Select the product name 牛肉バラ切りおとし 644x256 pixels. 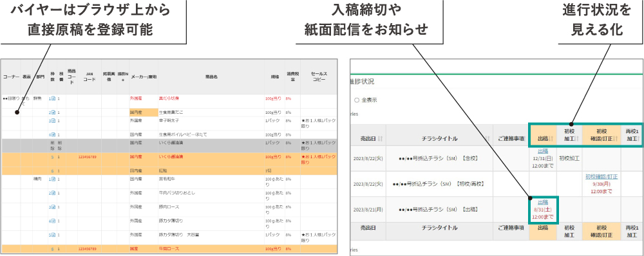(x=176, y=193)
